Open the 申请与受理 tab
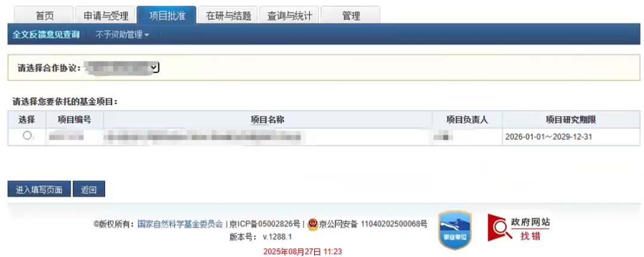This screenshot has height=257, width=644. 106,16
